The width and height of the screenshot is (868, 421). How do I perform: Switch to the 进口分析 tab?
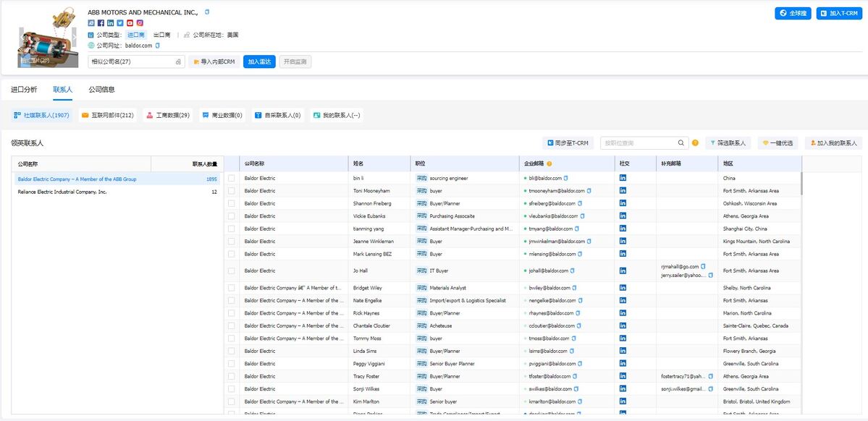[x=24, y=90]
